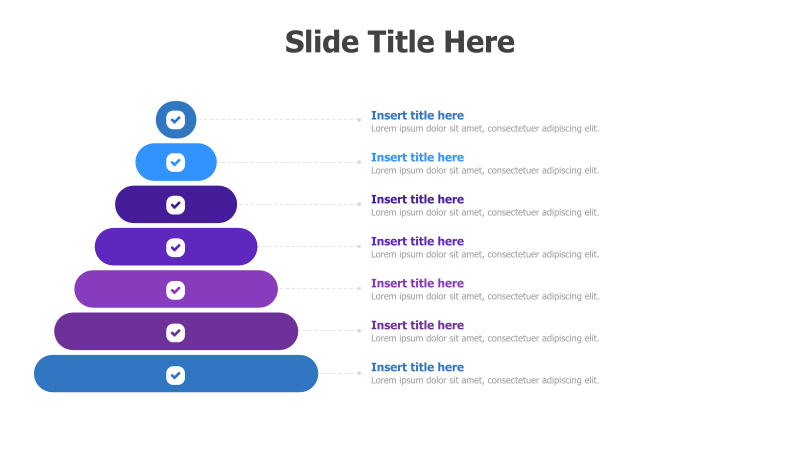
Task: Click the checkmark icon in the top circle
Action: coord(176,120)
